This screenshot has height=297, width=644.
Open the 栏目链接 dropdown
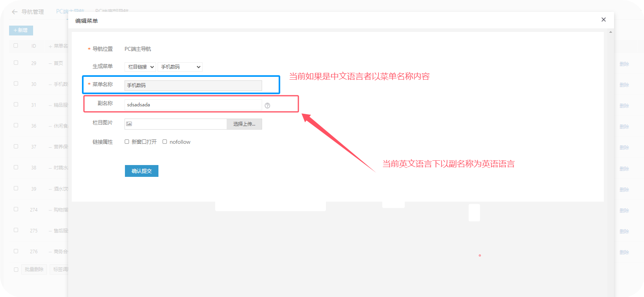(x=140, y=67)
